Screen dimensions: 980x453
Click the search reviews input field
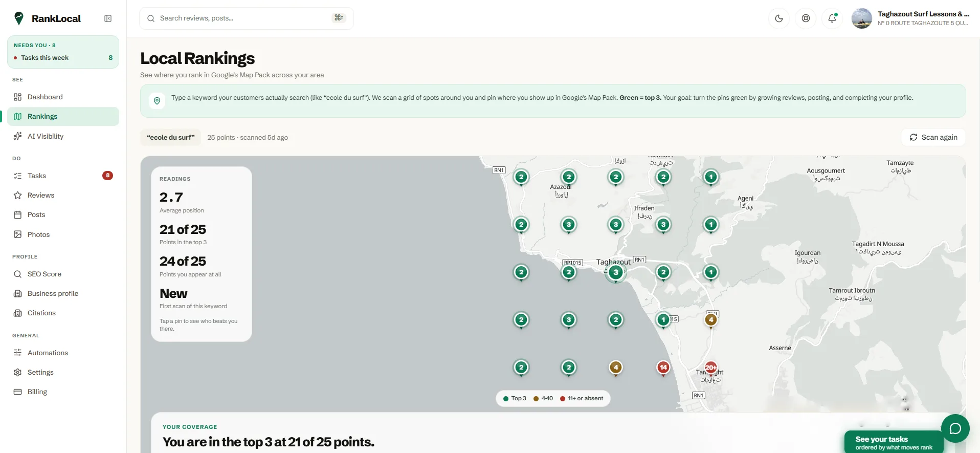246,18
